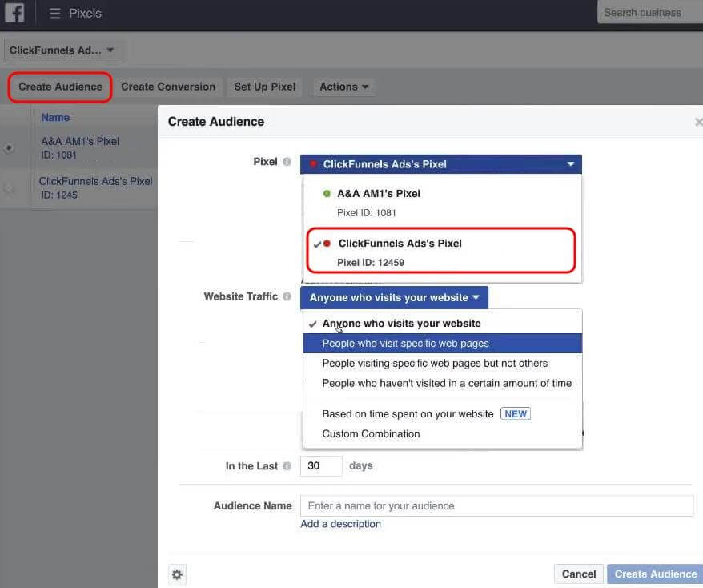Open the hamburger menu beside Pixels
The image size is (703, 588).
pyautogui.click(x=54, y=14)
